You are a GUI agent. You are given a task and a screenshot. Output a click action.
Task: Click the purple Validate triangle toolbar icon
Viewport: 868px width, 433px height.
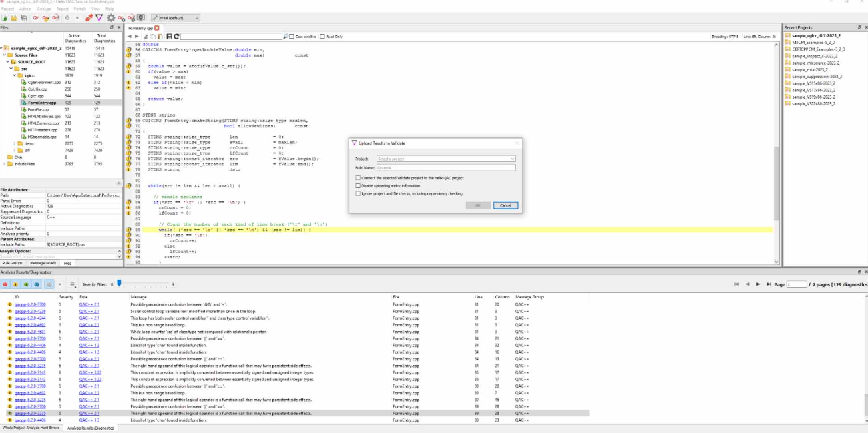pyautogui.click(x=99, y=18)
